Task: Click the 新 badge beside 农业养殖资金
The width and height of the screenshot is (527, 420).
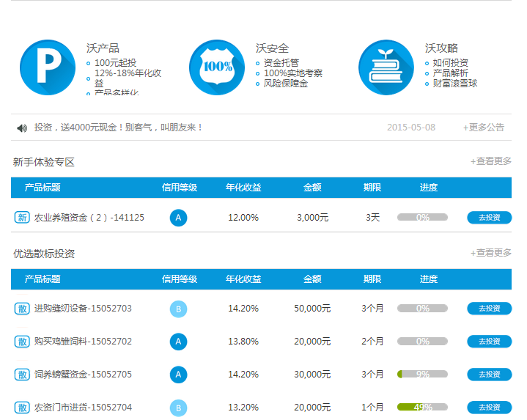Action: [22, 218]
